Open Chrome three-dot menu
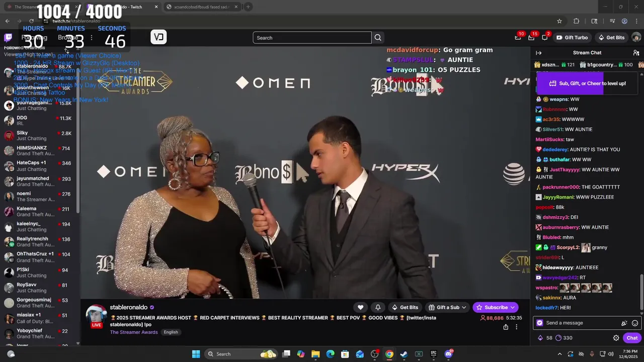Image resolution: width=644 pixels, height=362 pixels. pos(636,21)
